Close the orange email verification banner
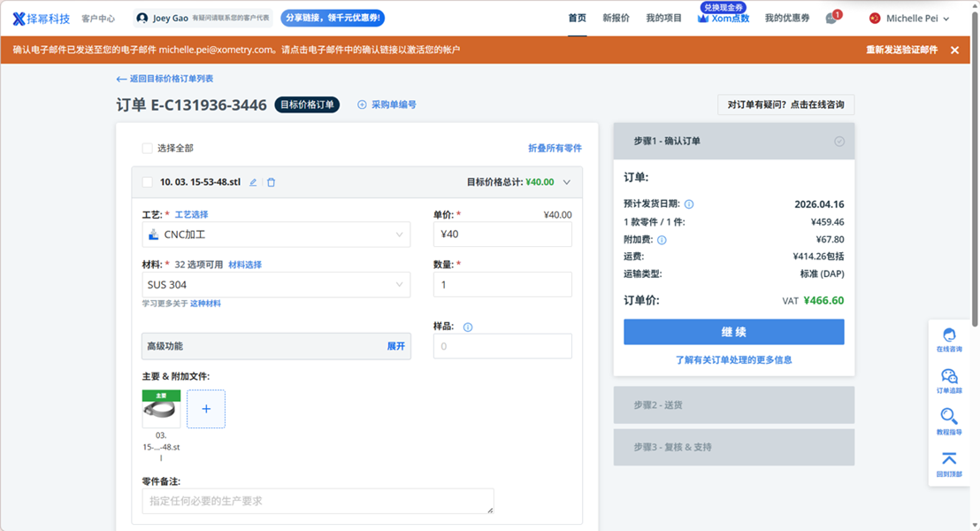The image size is (980, 531). click(954, 50)
